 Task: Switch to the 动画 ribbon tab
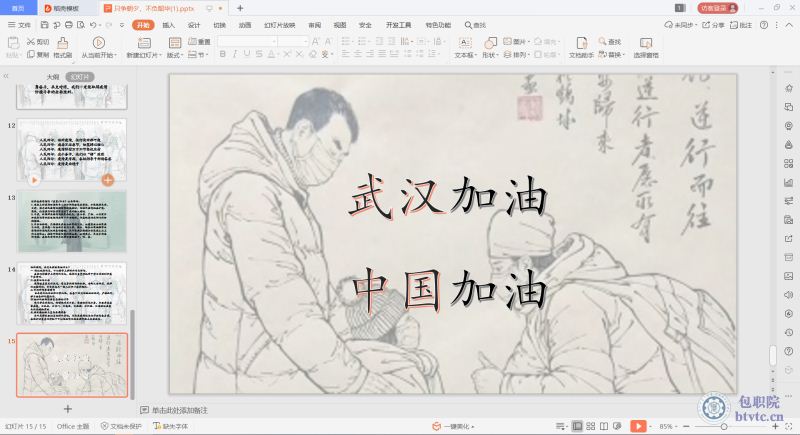245,25
